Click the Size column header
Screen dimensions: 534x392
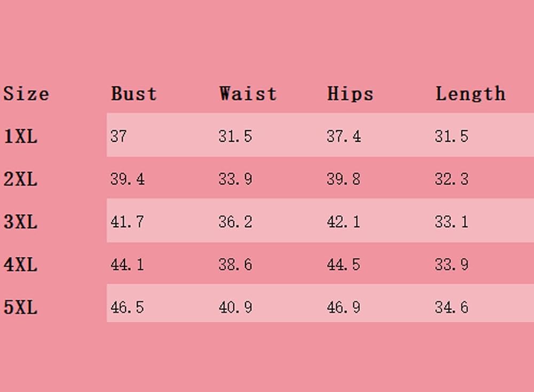click(26, 93)
